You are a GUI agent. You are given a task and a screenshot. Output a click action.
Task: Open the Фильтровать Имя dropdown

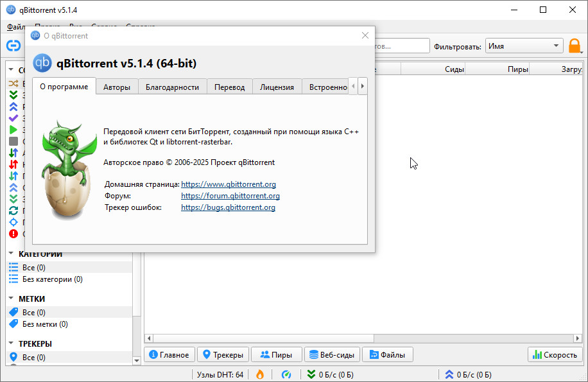[523, 46]
